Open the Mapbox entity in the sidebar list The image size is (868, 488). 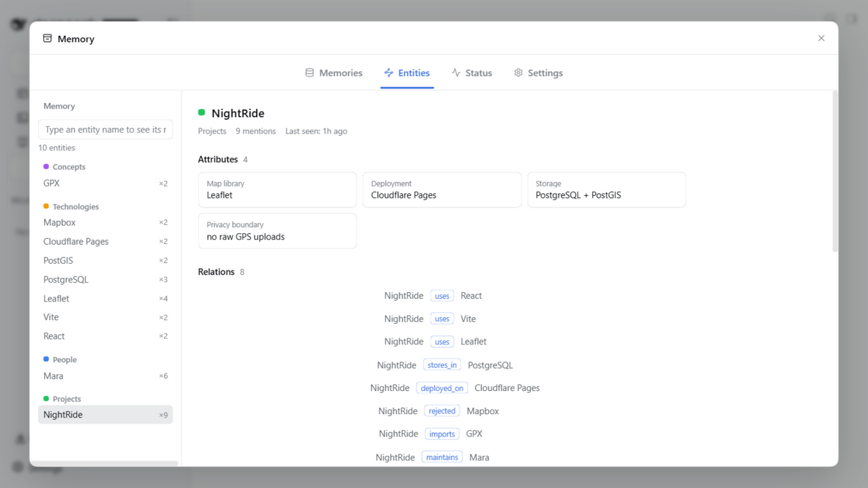(x=105, y=222)
